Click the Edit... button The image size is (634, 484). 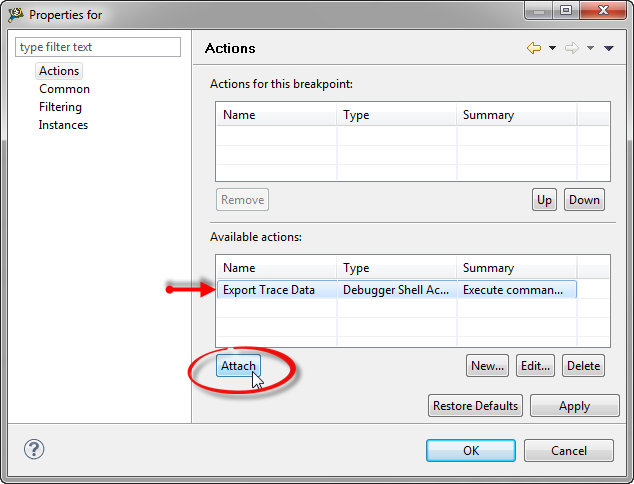535,366
